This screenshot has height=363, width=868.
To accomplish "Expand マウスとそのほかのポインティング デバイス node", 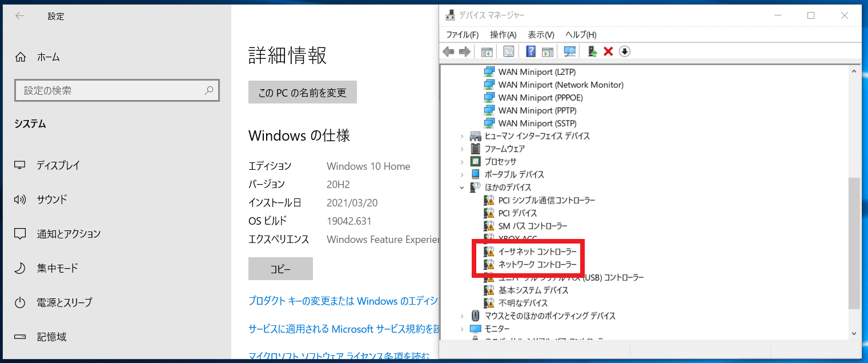I will point(462,316).
